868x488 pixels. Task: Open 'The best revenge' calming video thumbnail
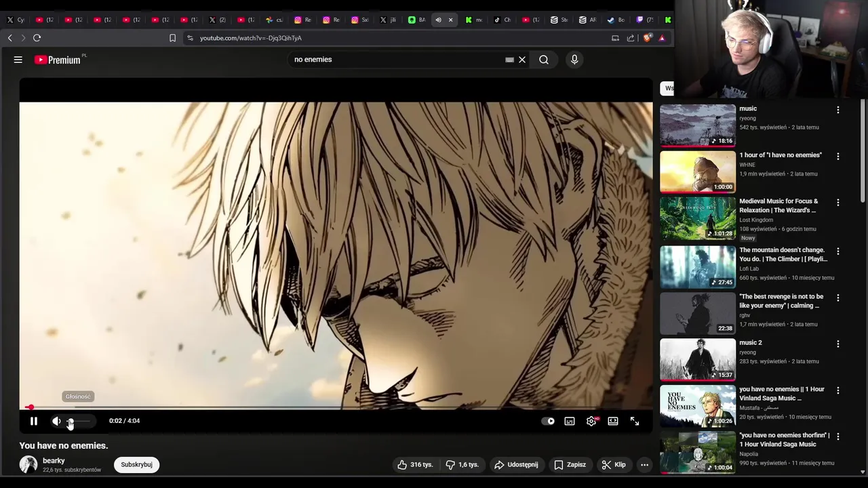[x=698, y=314]
